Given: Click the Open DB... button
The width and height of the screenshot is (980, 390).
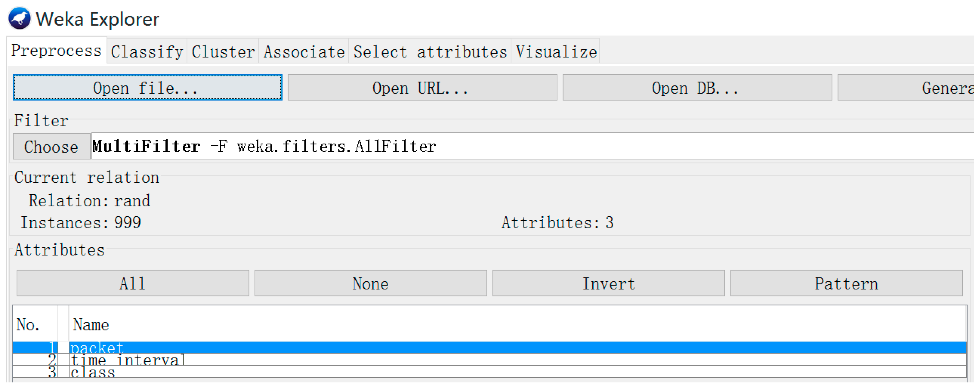Looking at the screenshot, I should pyautogui.click(x=697, y=88).
